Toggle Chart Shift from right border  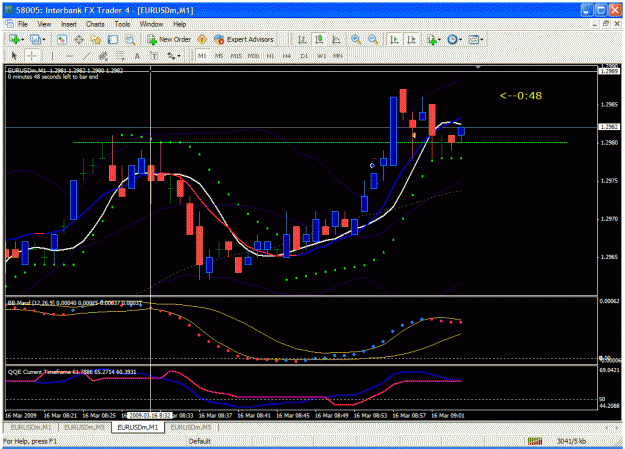tap(411, 39)
